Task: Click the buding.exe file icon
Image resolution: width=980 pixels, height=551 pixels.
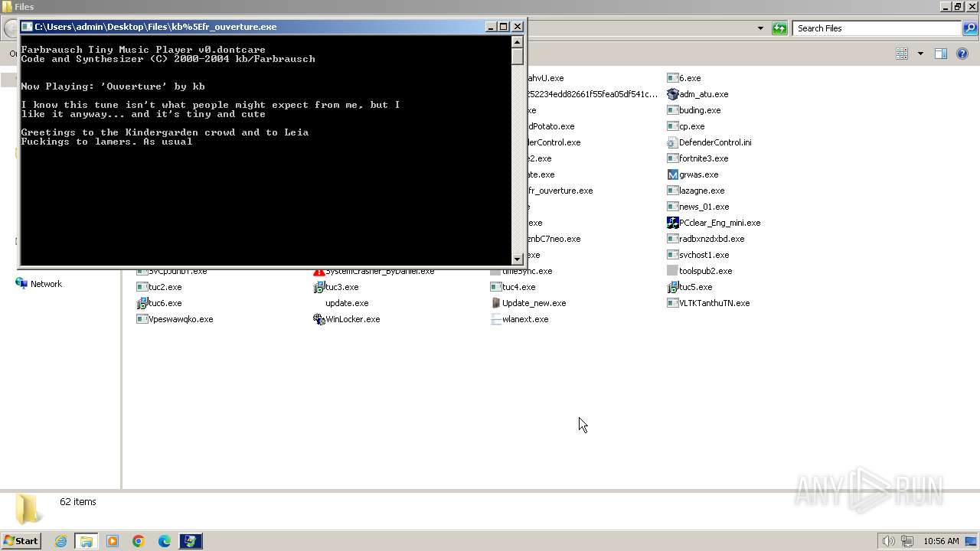Action: (672, 110)
